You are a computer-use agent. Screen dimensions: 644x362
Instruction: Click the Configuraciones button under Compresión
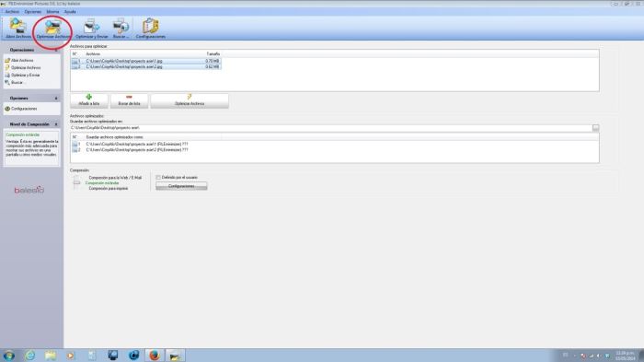(x=181, y=186)
